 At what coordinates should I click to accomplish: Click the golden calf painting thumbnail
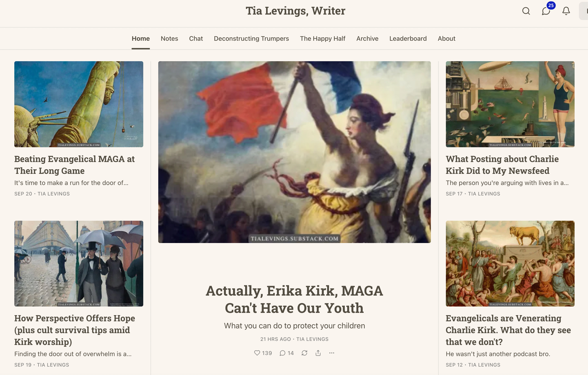(510, 263)
